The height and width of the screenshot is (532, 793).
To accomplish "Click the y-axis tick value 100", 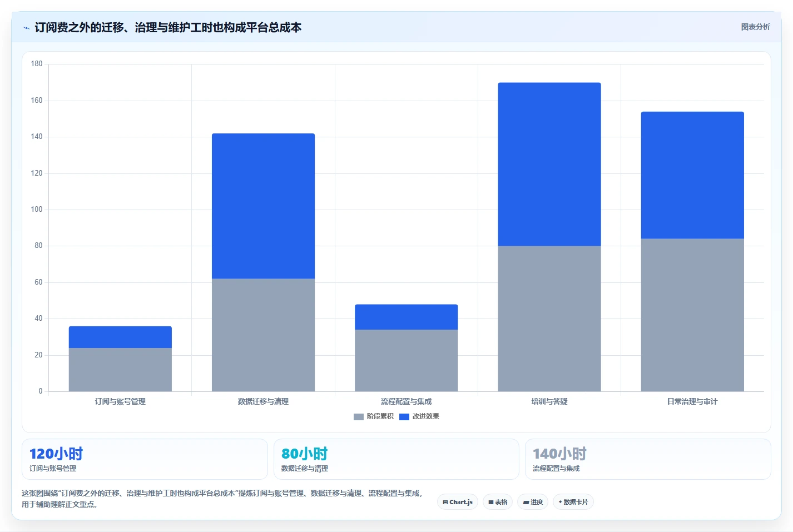I will pos(37,210).
